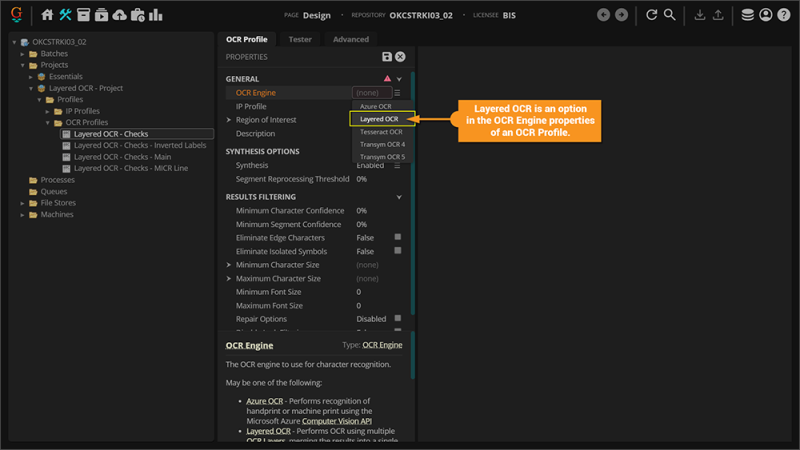Open the user account icon
Viewport: 800px width, 450px height.
765,15
